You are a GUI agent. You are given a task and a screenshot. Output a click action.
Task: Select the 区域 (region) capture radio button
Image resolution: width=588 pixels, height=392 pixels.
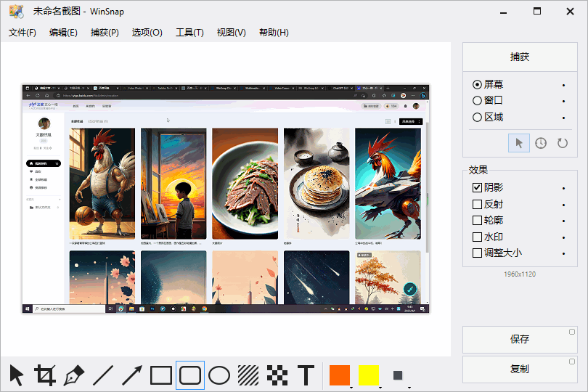[x=477, y=117]
